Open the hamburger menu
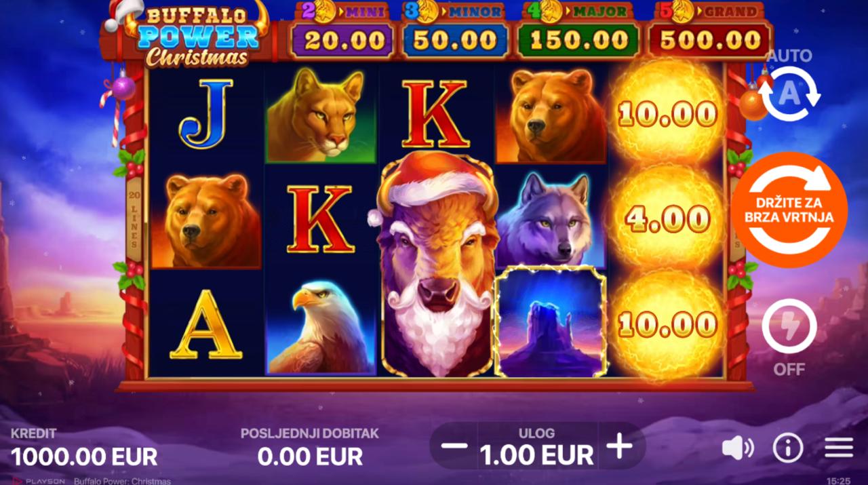 (x=839, y=448)
